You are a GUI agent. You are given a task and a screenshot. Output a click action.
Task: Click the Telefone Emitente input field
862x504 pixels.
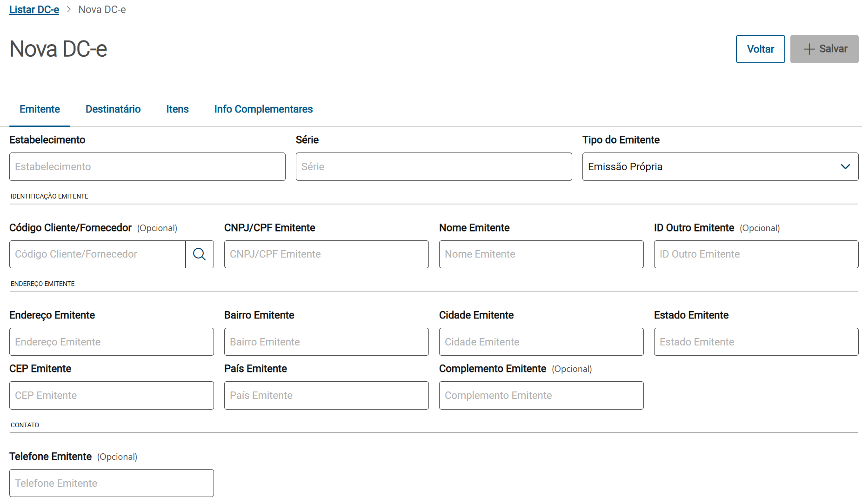111,483
